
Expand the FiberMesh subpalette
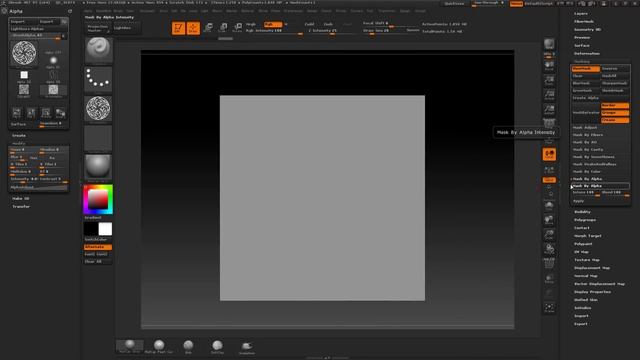[x=584, y=21]
